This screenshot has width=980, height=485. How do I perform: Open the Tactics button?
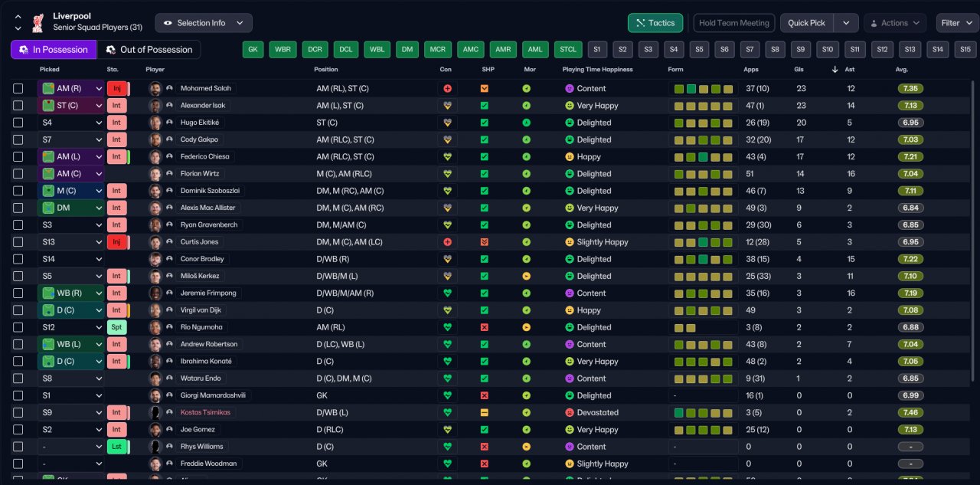click(655, 23)
